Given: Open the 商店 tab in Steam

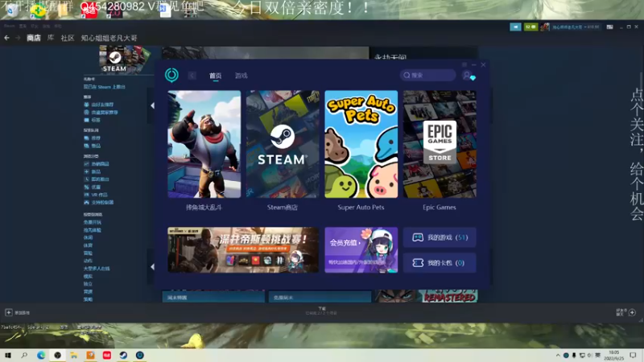Looking at the screenshot, I should click(x=34, y=38).
